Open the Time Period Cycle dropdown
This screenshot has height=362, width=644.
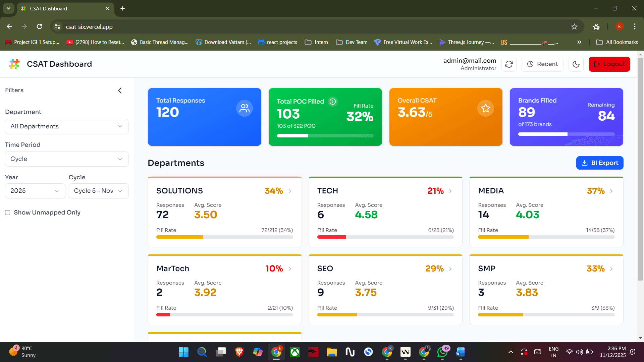point(67,159)
